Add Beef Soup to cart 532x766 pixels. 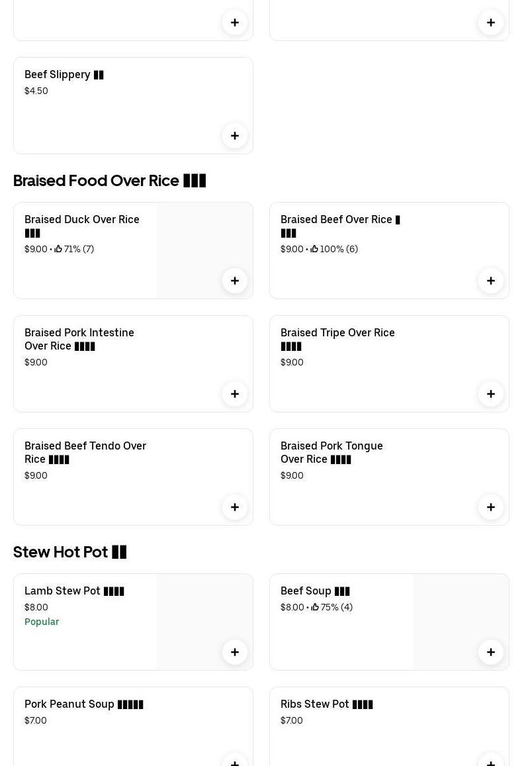coord(491,652)
